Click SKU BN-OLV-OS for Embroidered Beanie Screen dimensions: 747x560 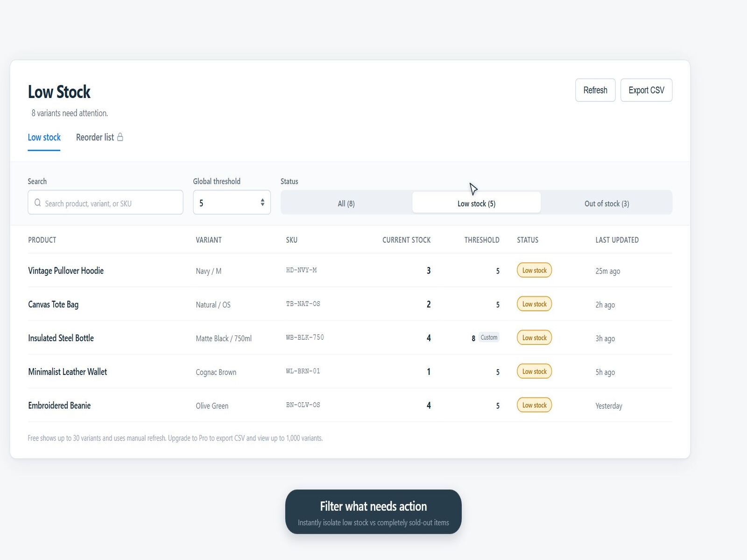coord(303,405)
